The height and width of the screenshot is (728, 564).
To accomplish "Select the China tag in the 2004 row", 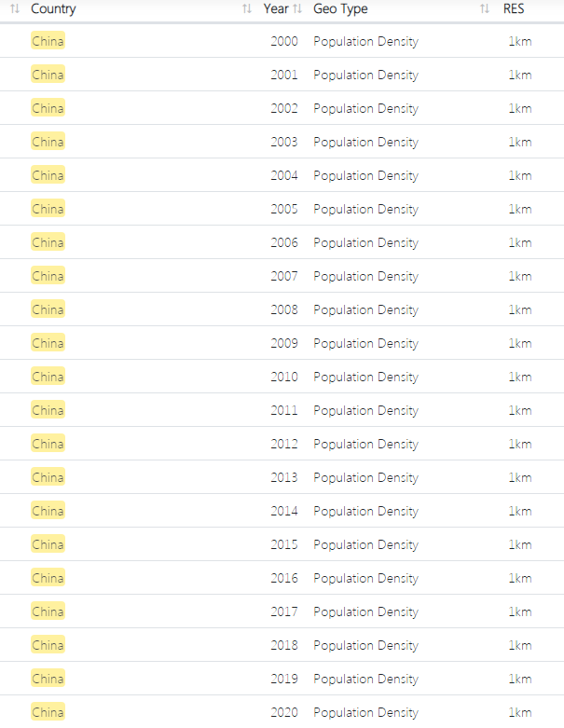I will pos(48,175).
